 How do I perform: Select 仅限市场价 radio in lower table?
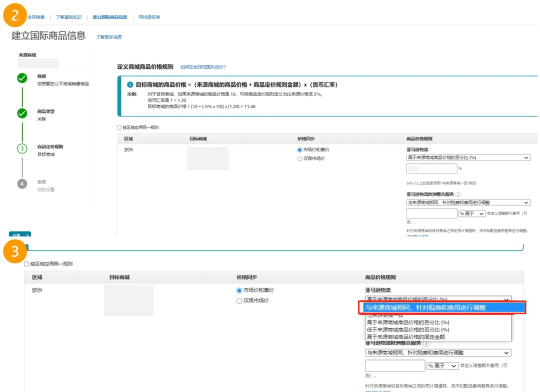239,300
